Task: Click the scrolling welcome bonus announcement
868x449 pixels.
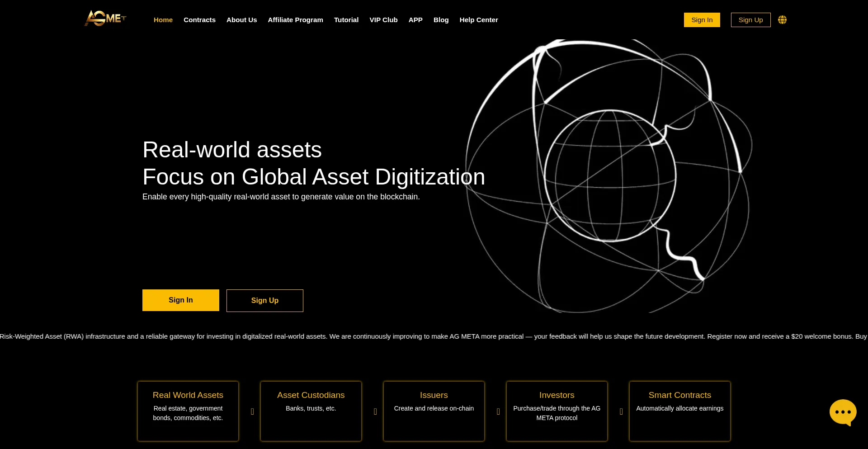Action: (433, 336)
